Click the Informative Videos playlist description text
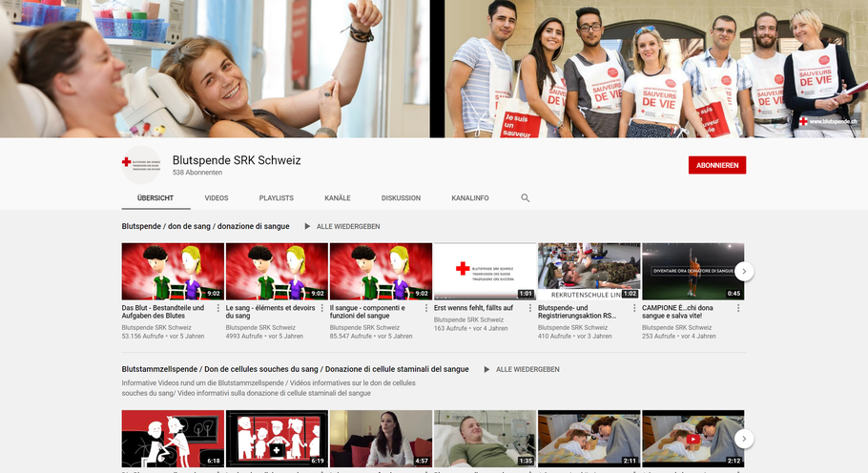The width and height of the screenshot is (868, 473). 268,388
